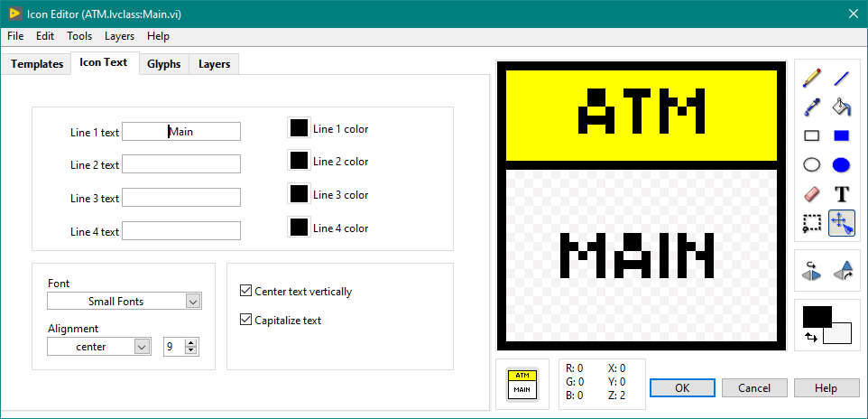Choose the hollow Ellipse tool
The width and height of the screenshot is (868, 419).
tap(811, 165)
